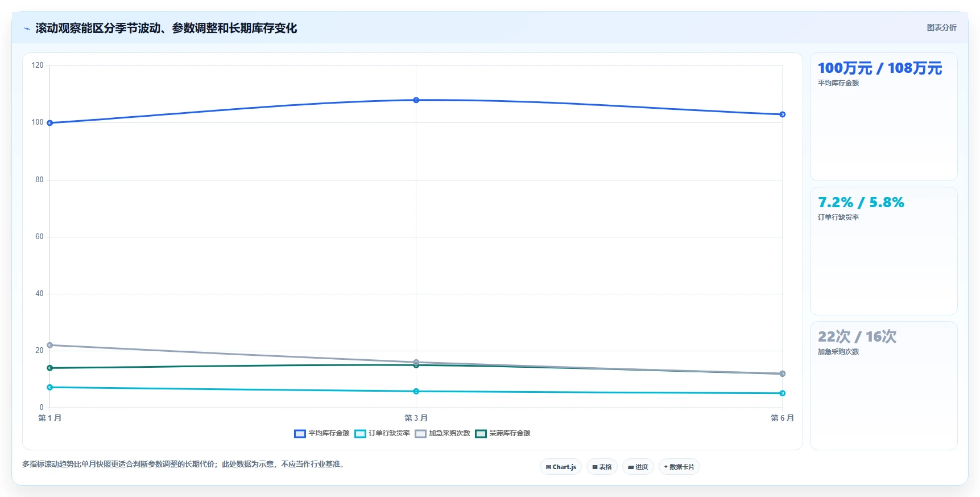
Task: Select the 加急采购次数 data point at 第 3 月
Action: click(x=416, y=362)
